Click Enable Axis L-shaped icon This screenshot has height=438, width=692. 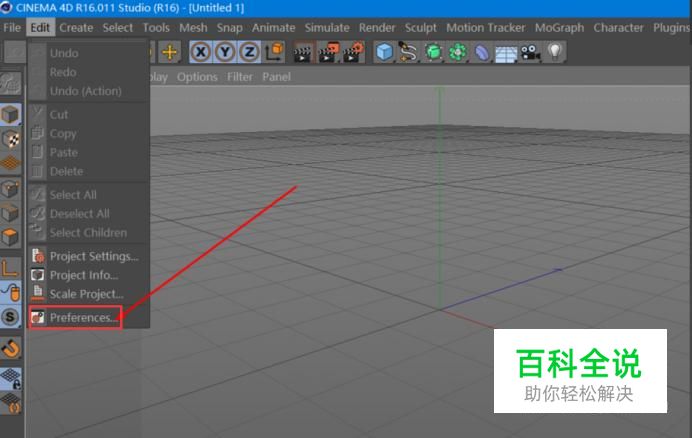(x=10, y=268)
